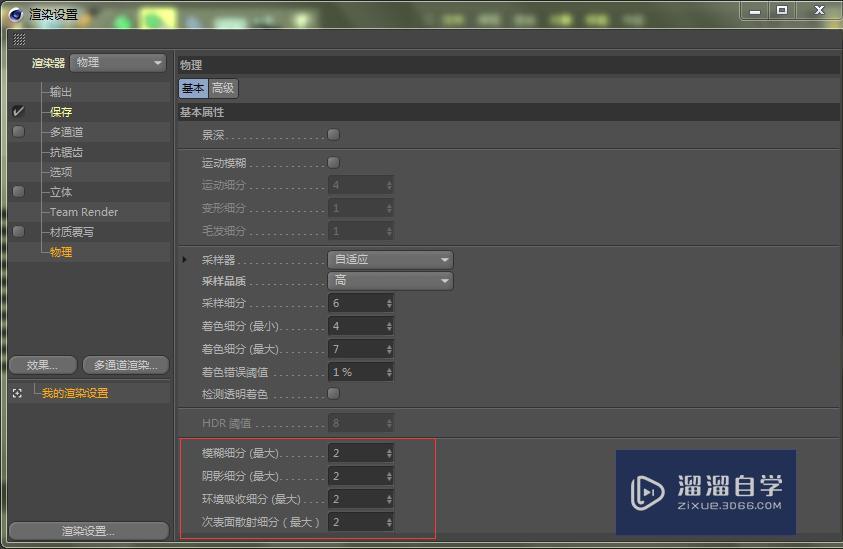843x549 pixels.
Task: Click the 着色错误阈值 stepper arrows
Action: tap(389, 372)
